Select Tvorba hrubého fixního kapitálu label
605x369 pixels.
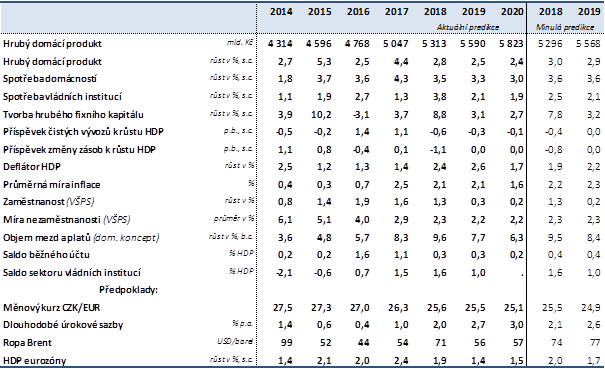pyautogui.click(x=73, y=115)
